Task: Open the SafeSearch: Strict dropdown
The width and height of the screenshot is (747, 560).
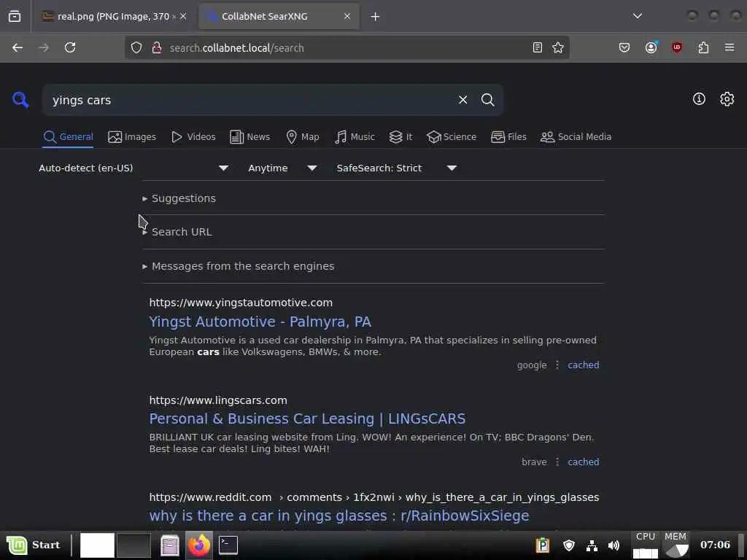Action: 397,168
